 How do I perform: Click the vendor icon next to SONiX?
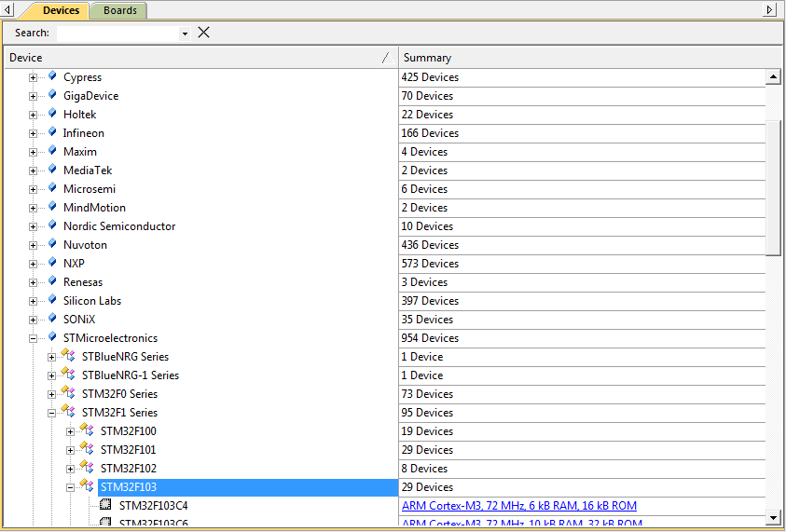click(52, 318)
